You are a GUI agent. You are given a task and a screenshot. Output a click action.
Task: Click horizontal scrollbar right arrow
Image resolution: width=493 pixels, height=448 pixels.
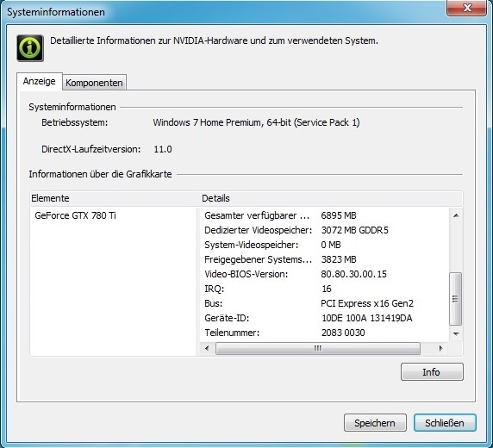tap(440, 348)
